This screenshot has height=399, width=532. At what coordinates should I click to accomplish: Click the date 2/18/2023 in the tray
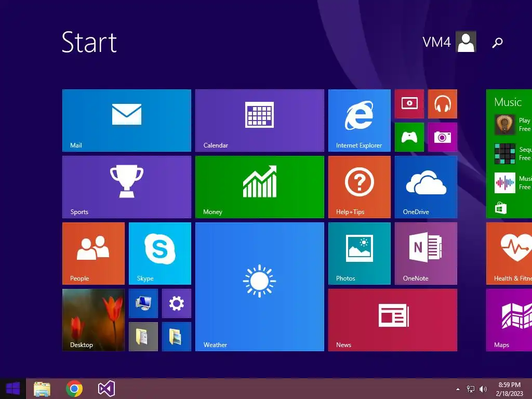509,394
